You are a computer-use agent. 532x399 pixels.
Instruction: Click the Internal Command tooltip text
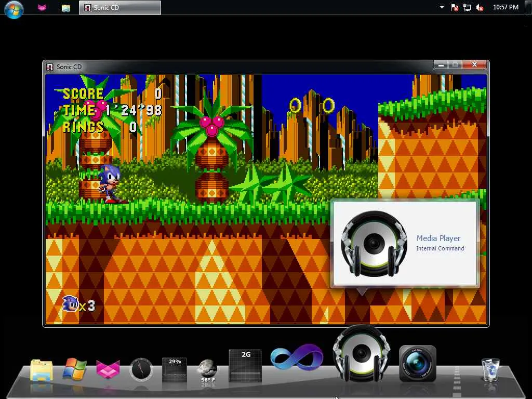click(440, 248)
